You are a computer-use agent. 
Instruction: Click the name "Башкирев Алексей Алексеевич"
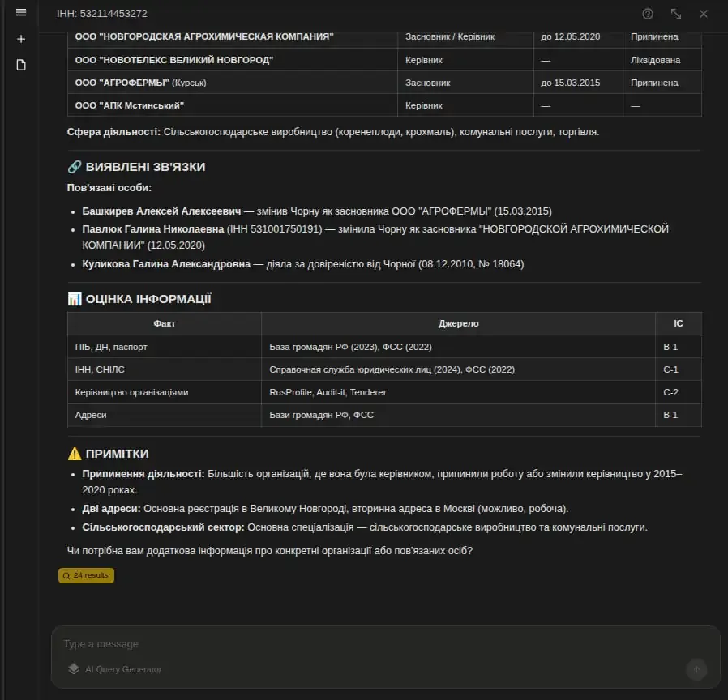tap(161, 211)
